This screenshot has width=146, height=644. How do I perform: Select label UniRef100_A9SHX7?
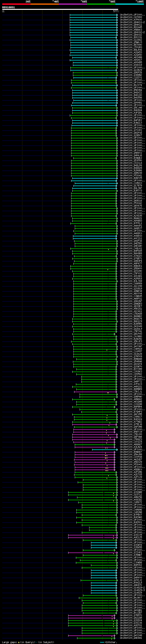tap(131, 60)
